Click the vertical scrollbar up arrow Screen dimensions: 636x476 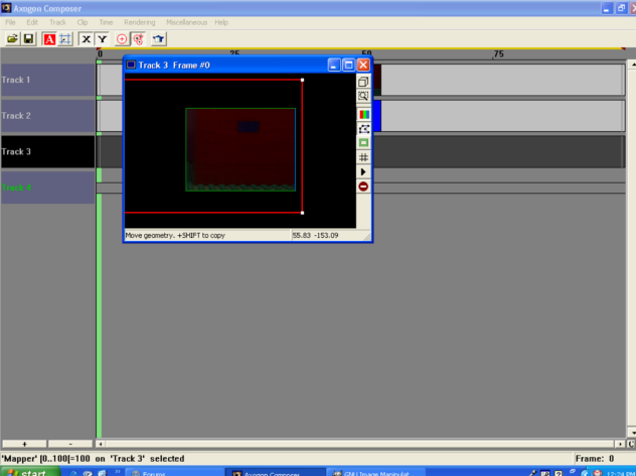[x=632, y=64]
